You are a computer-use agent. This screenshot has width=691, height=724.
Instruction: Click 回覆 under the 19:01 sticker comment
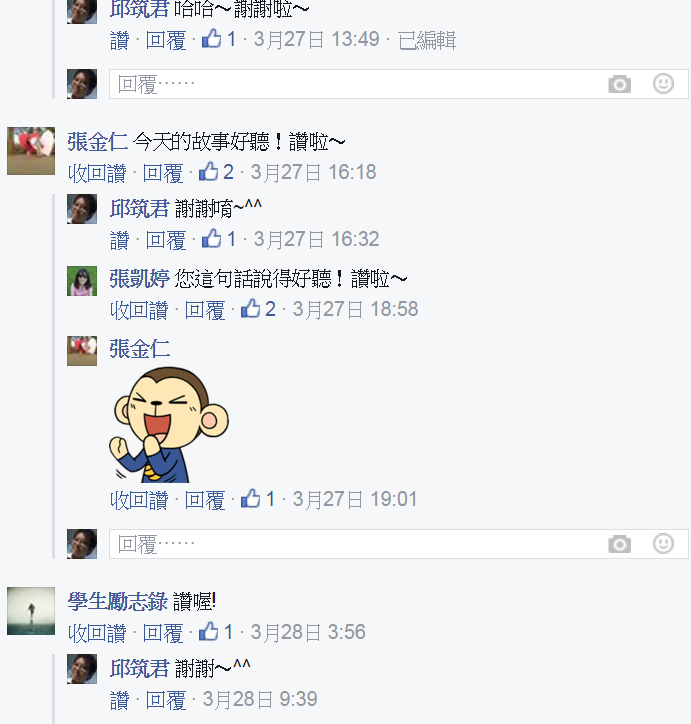click(x=205, y=500)
